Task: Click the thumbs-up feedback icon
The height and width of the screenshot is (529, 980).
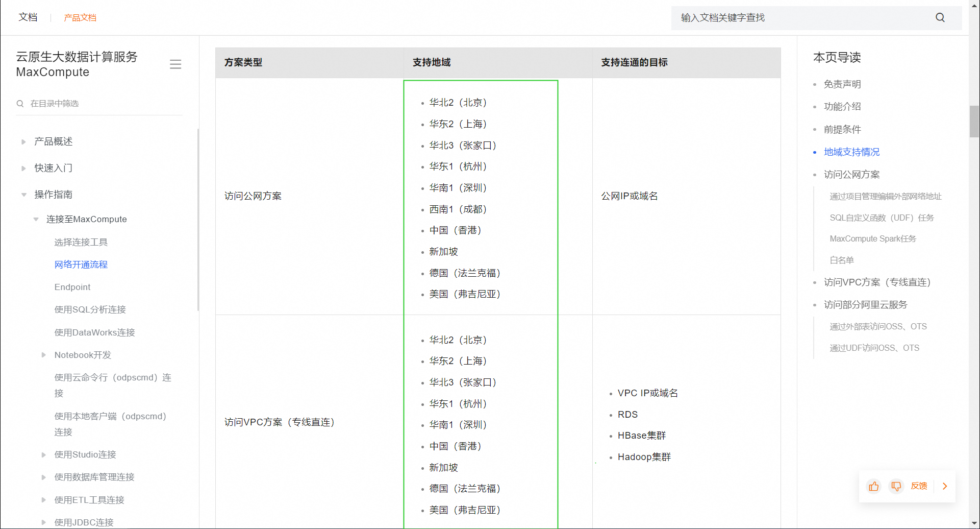Action: point(874,486)
